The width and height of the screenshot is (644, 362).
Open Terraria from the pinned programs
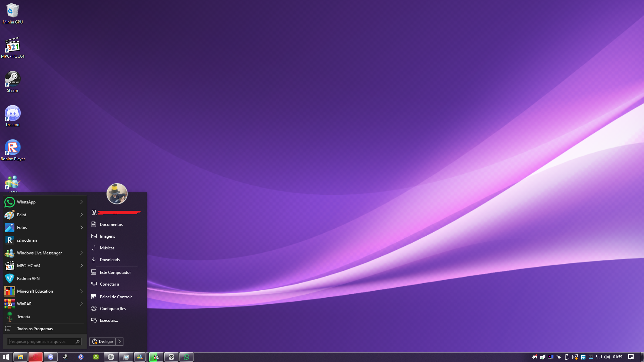23,317
